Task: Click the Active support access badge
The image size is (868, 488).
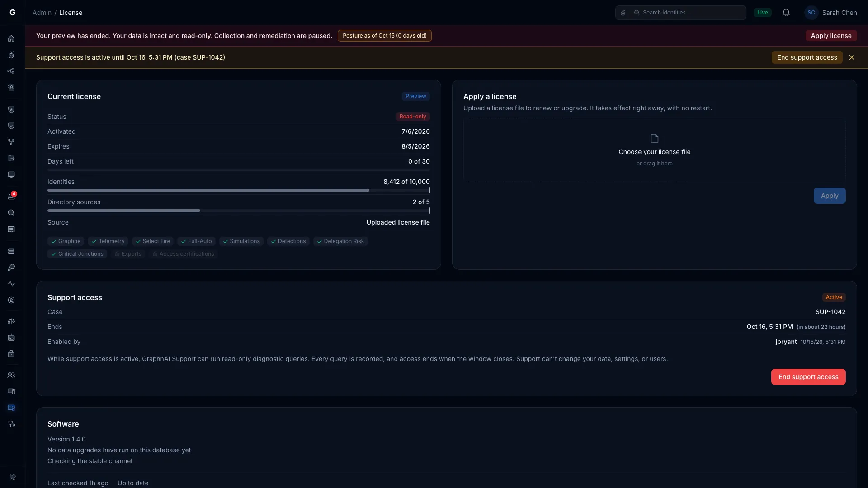Action: pyautogui.click(x=834, y=297)
